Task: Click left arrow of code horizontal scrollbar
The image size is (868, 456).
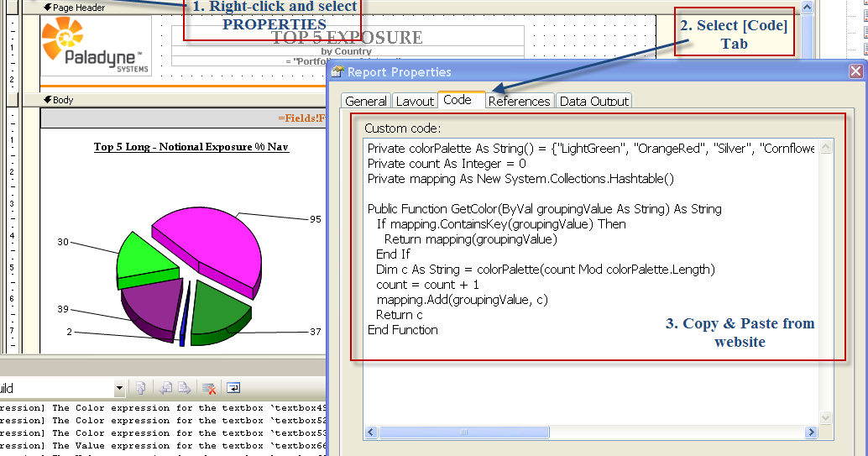Action: pos(371,432)
